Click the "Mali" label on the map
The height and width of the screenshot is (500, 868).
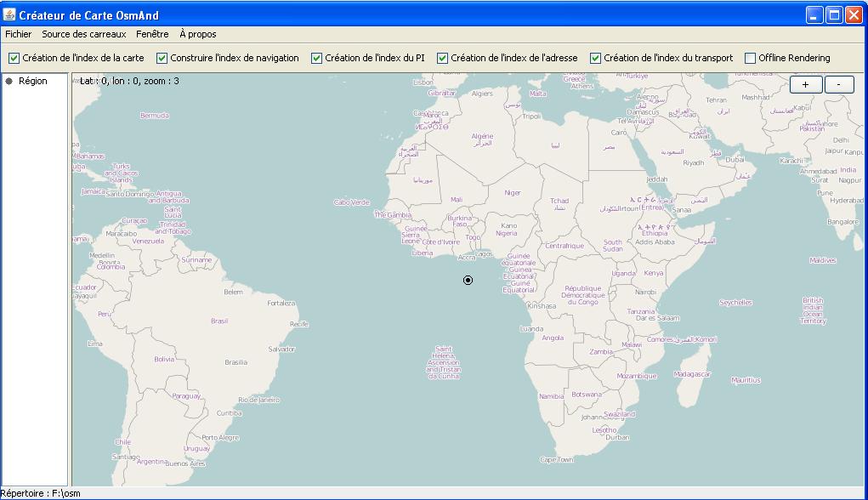(457, 200)
